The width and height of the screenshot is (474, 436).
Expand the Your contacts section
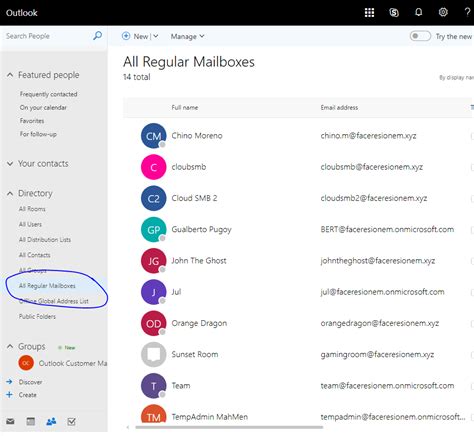point(10,164)
